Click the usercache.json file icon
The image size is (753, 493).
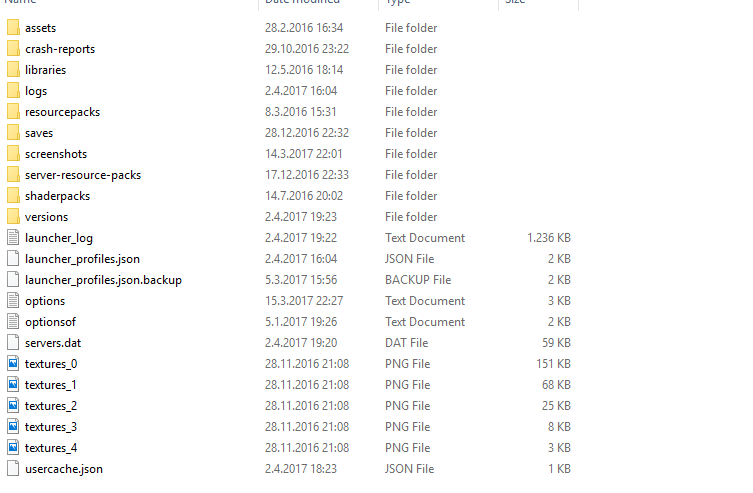[x=13, y=469]
